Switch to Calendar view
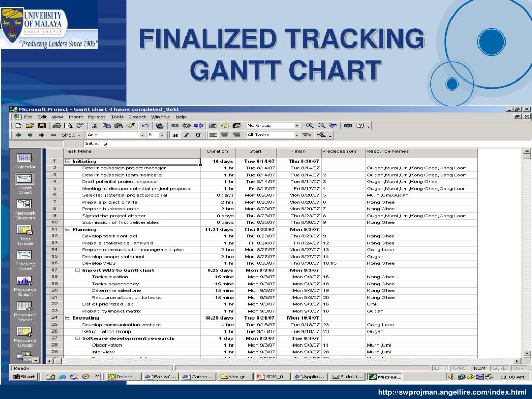 click(25, 161)
